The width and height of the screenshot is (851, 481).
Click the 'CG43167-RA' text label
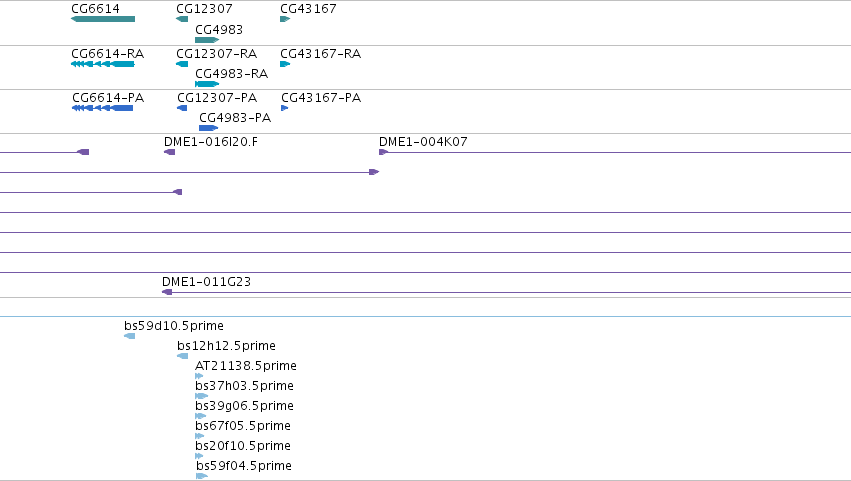tap(321, 54)
